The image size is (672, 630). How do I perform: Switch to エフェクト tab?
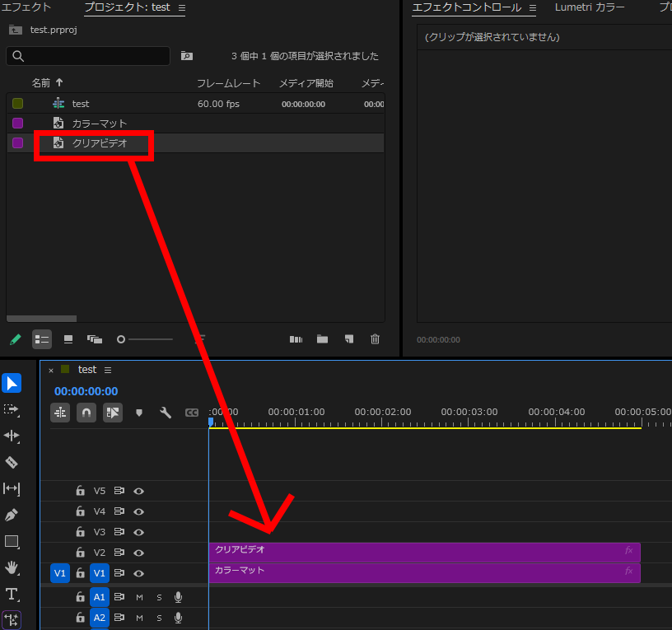pyautogui.click(x=26, y=7)
